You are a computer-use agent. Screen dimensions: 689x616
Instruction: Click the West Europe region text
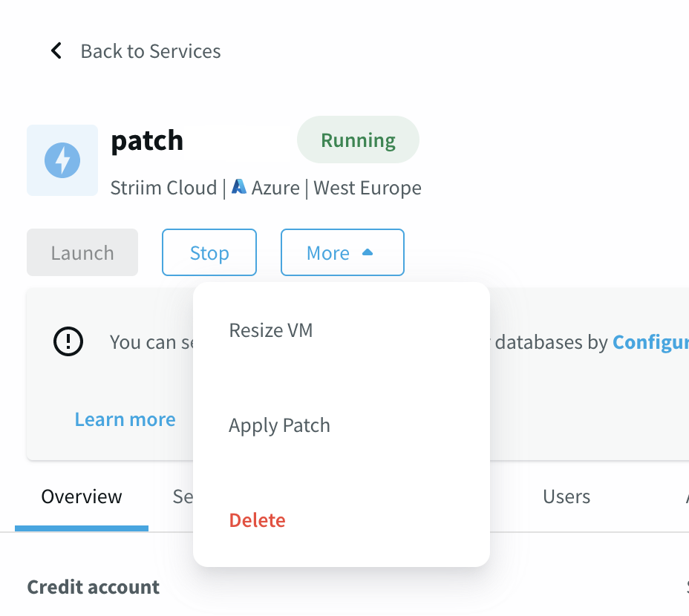click(368, 188)
